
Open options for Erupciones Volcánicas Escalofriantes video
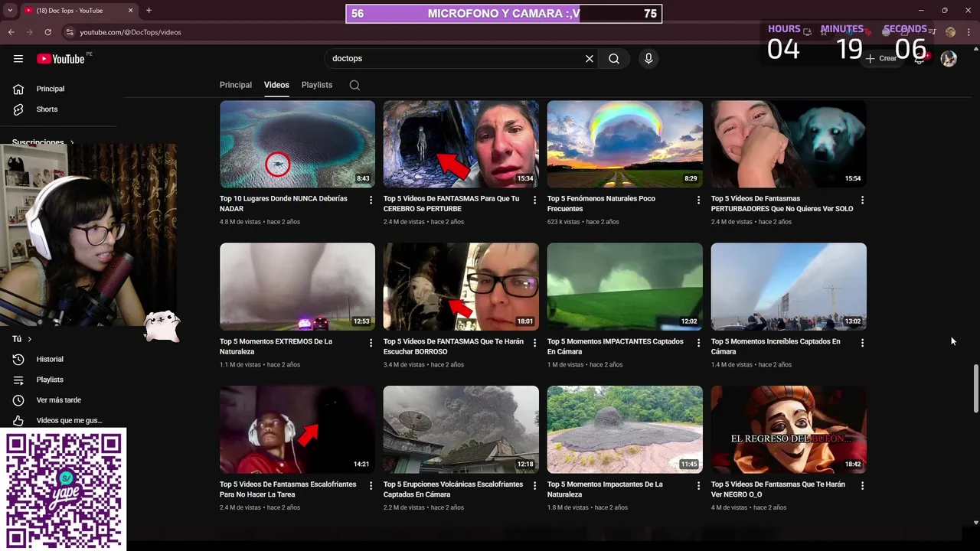point(534,485)
